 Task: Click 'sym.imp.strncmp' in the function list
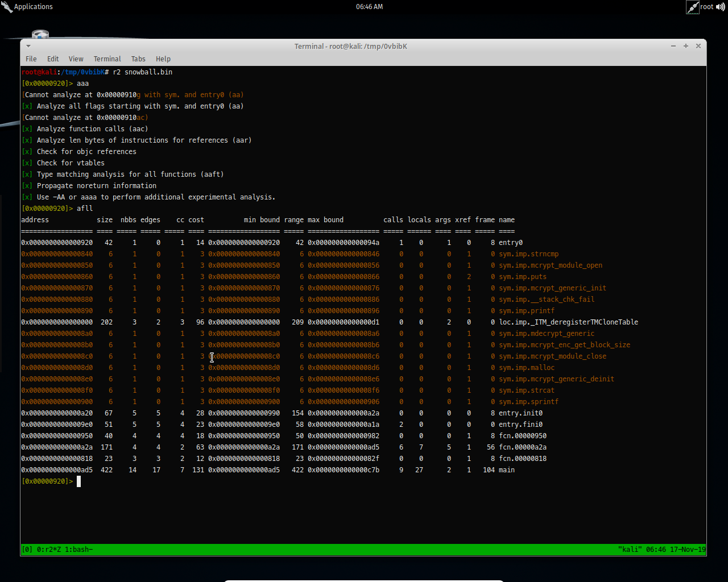tap(529, 254)
